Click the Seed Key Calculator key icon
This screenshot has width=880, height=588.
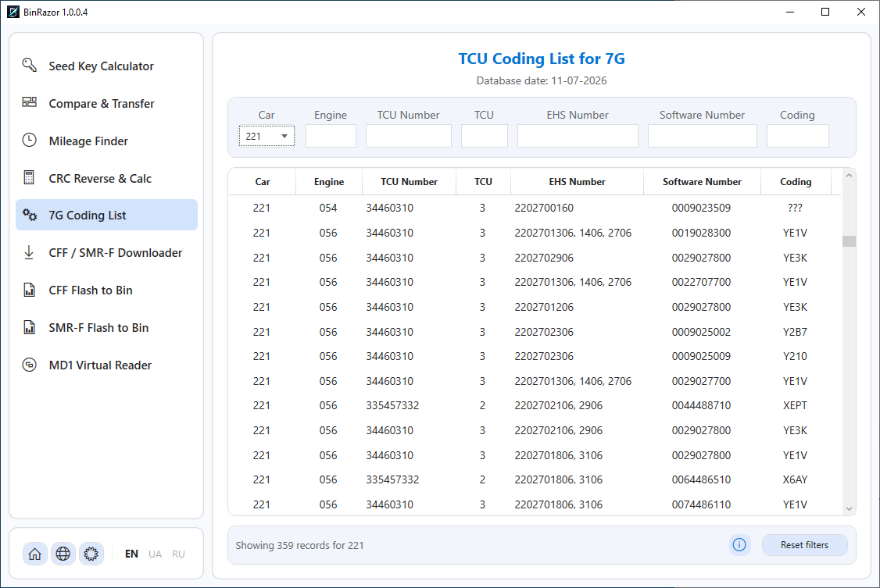tap(29, 65)
